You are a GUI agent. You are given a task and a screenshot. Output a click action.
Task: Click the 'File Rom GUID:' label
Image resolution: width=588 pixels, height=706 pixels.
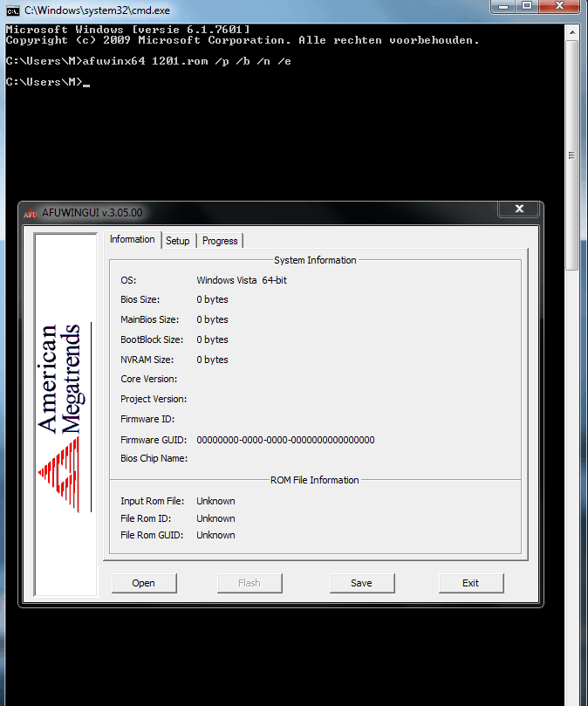coord(152,535)
